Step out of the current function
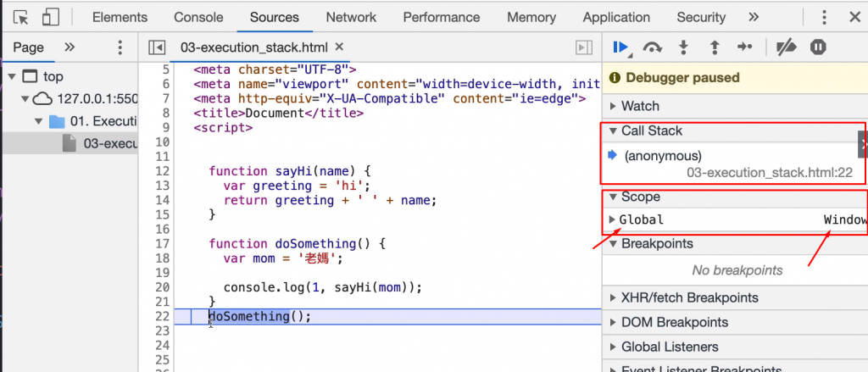868x372 pixels. 714,47
